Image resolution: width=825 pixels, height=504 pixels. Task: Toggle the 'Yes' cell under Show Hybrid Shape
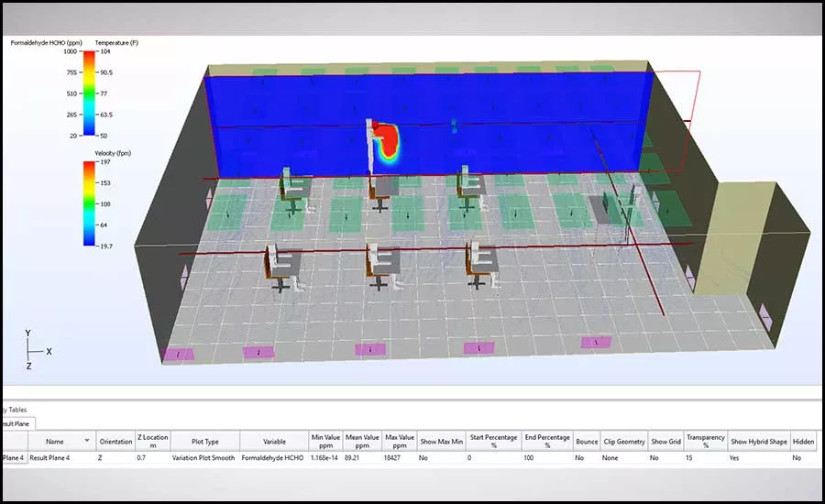click(x=759, y=457)
